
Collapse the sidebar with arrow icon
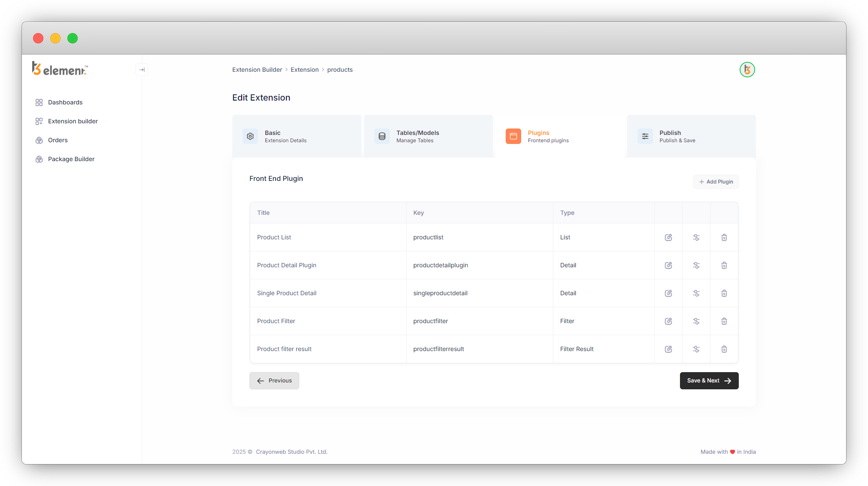click(142, 70)
